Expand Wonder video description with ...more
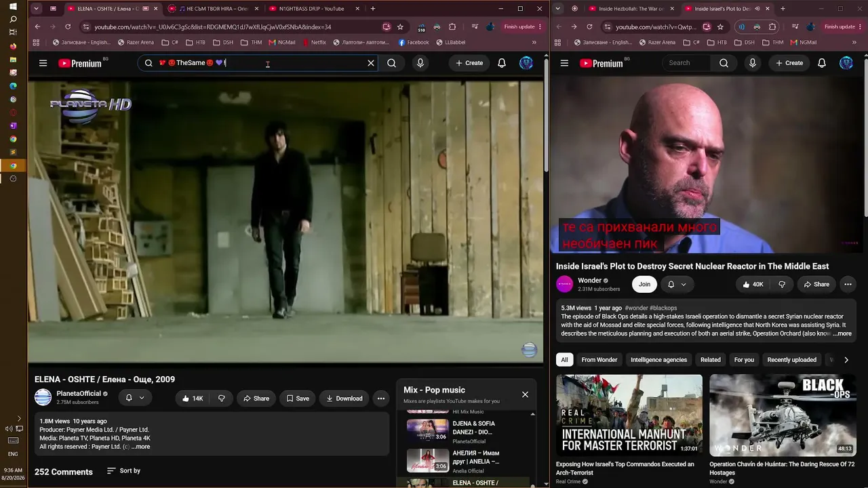 pos(842,333)
